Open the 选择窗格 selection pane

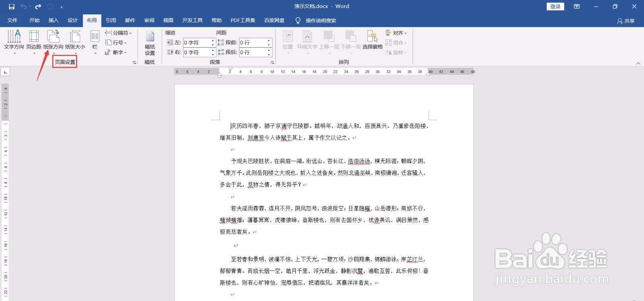click(372, 40)
